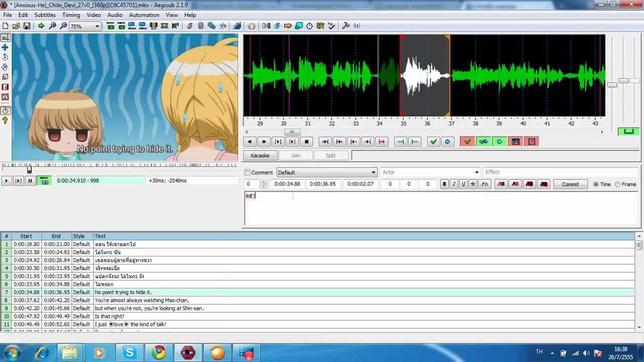Toggle video autoscroll icon

click(x=44, y=180)
